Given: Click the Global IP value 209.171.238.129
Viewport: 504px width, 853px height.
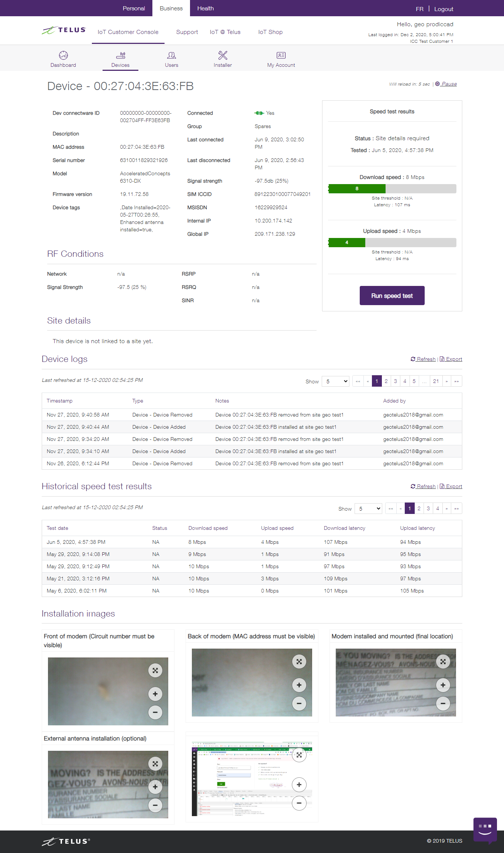Looking at the screenshot, I should click(275, 234).
